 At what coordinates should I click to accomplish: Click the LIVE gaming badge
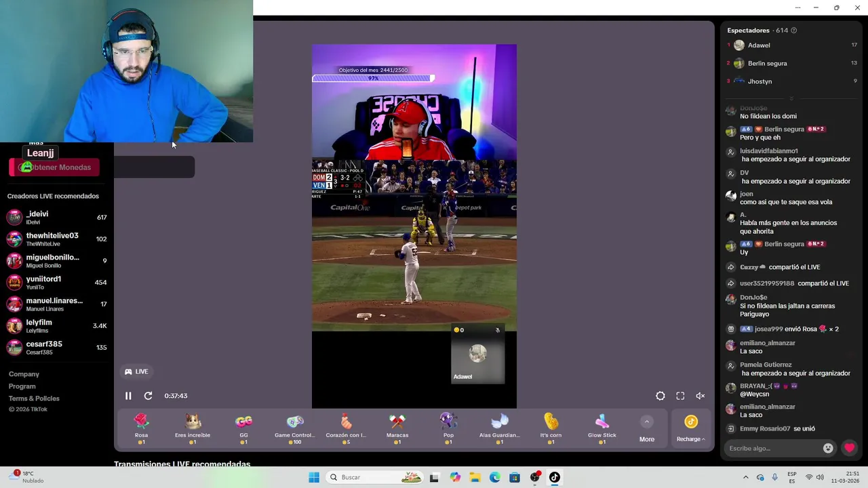136,371
